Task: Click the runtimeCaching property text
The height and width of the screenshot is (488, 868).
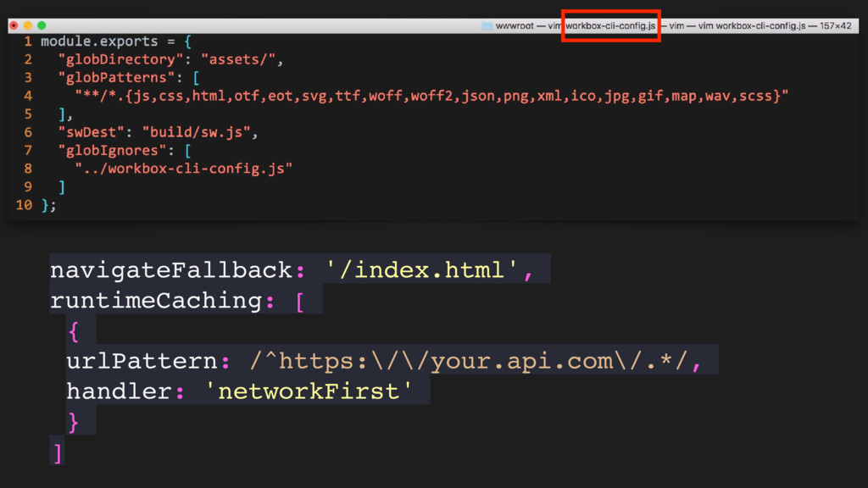Action: coord(156,301)
